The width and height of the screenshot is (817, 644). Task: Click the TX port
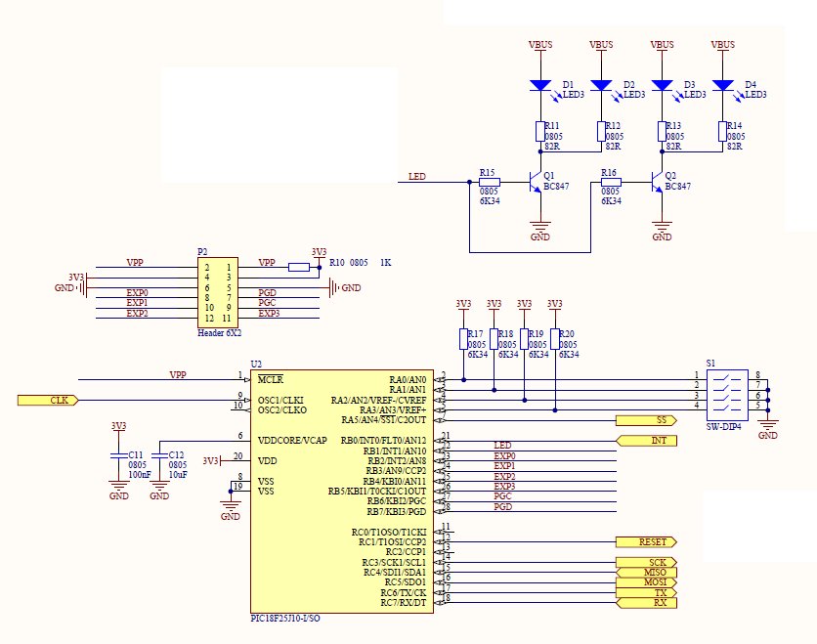coord(646,592)
